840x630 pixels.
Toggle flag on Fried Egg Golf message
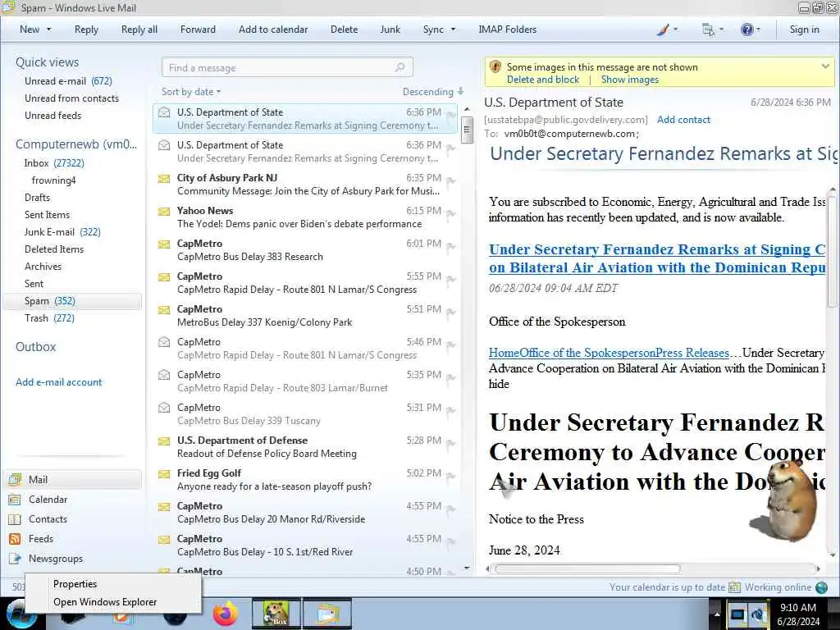(451, 477)
